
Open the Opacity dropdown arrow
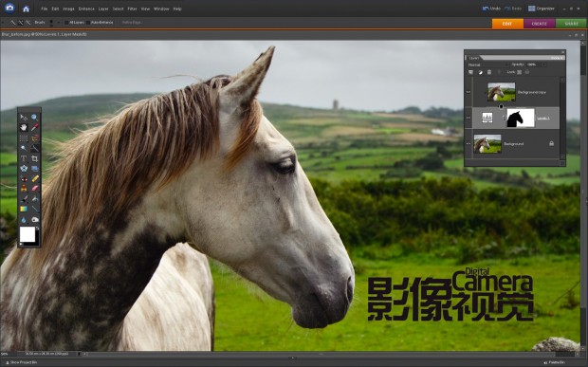543,64
